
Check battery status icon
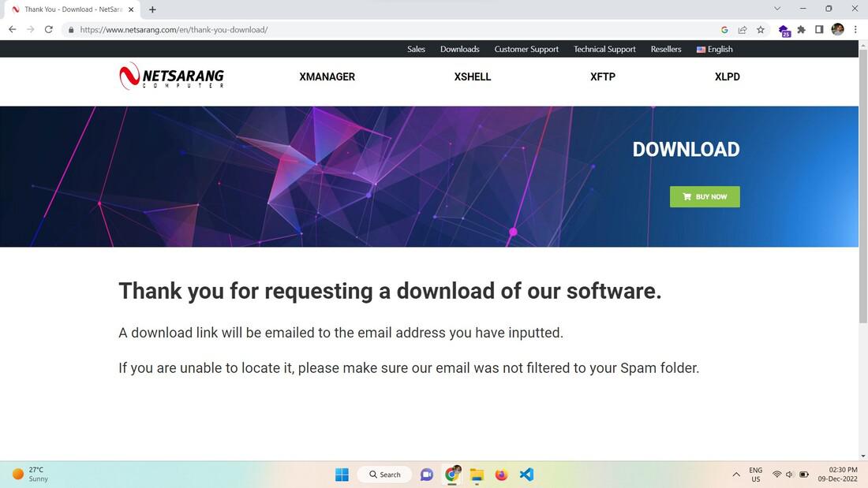(804, 475)
